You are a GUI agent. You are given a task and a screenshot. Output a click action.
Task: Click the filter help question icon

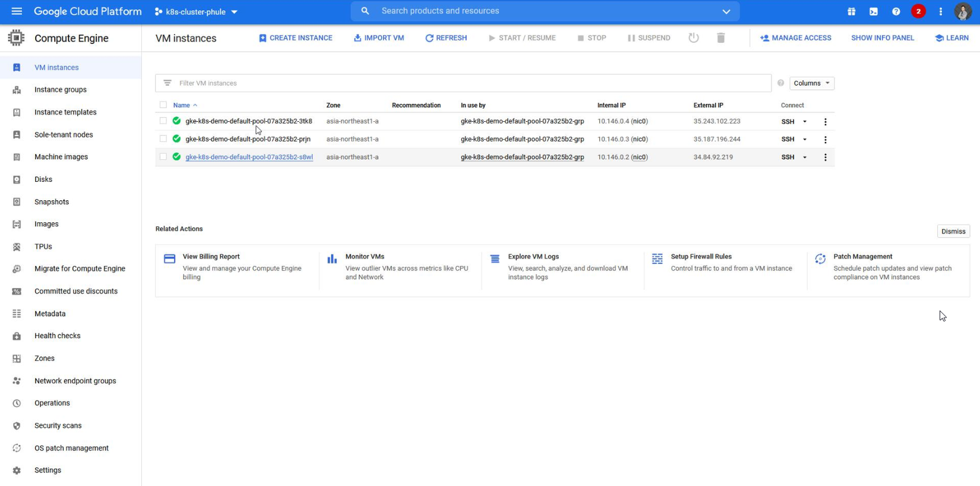(780, 83)
